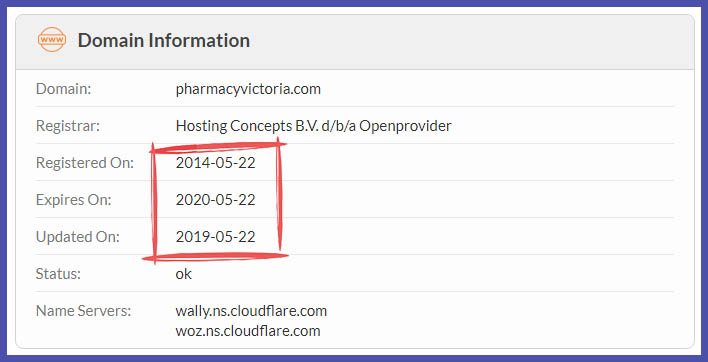Viewport: 708px width, 362px height.
Task: Click the 2014-05-22 registration date
Action: [x=215, y=162]
